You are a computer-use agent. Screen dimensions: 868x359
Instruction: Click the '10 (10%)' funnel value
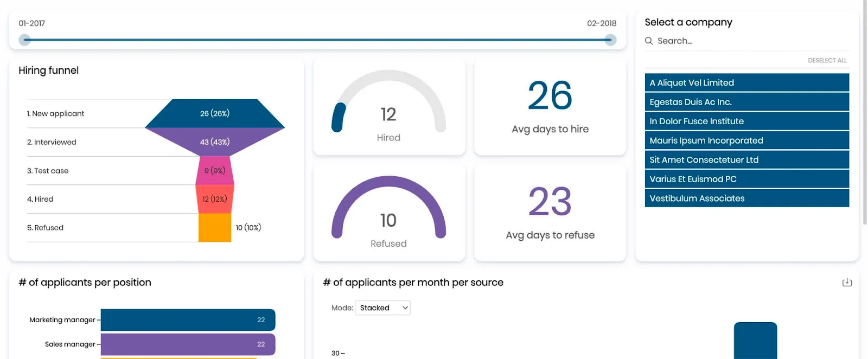click(248, 228)
